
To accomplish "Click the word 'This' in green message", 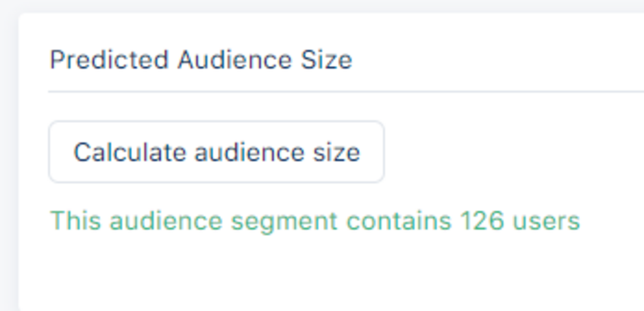I will point(75,221).
